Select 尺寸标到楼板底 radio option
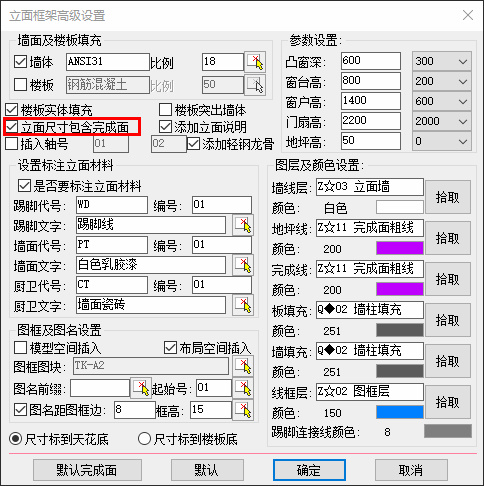This screenshot has width=484, height=486. point(144,439)
